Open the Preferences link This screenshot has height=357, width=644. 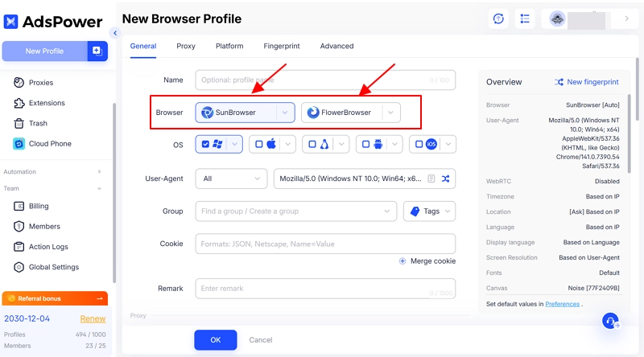562,304
